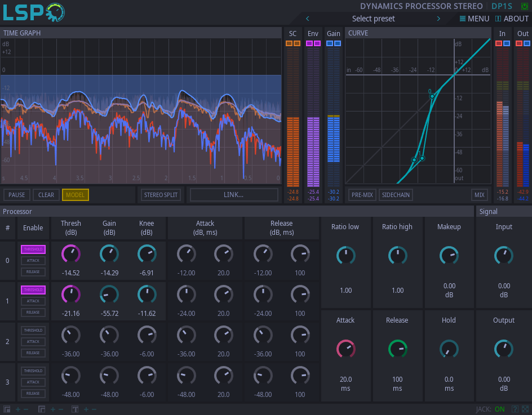
Task: Click the LSP logo
Action: (31, 11)
